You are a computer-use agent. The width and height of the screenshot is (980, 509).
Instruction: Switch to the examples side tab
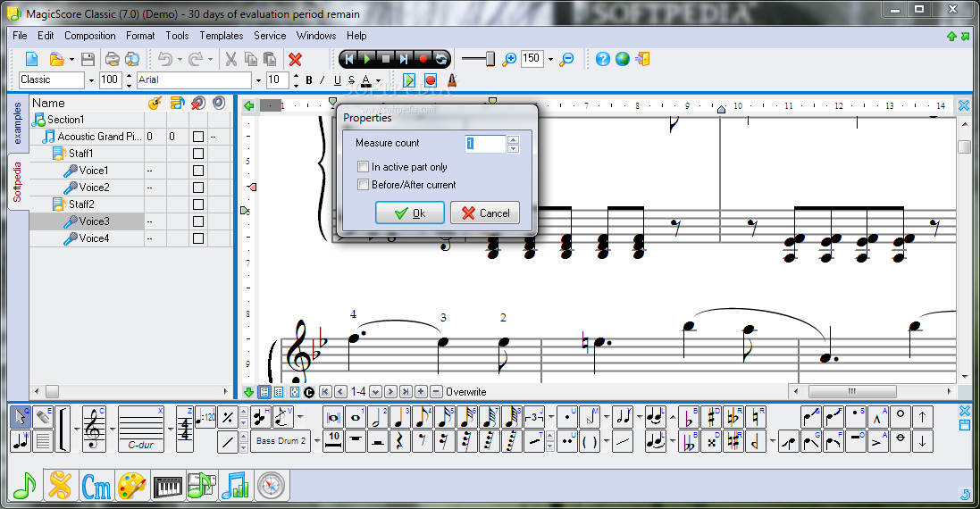tap(18, 121)
